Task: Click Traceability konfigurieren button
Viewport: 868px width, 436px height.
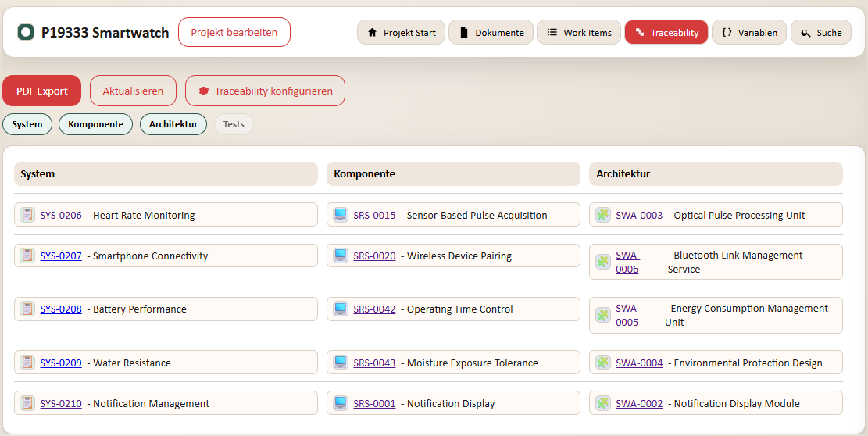Action: click(x=265, y=91)
